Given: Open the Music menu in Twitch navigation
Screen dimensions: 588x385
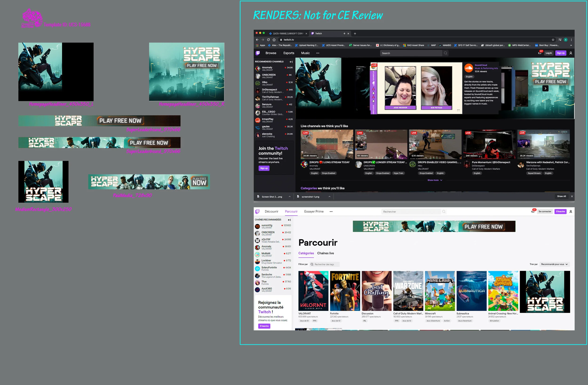Looking at the screenshot, I should (x=305, y=53).
